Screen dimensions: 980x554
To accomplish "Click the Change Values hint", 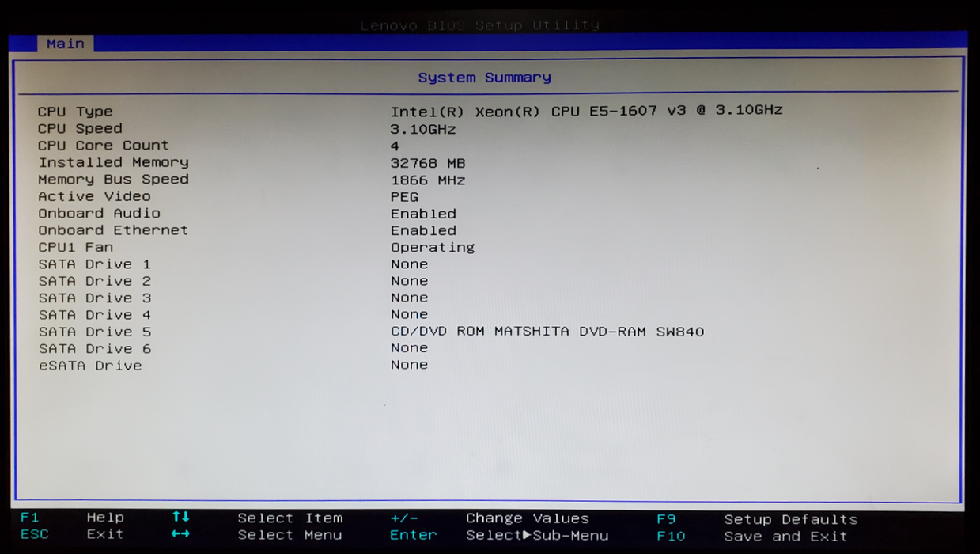I will pos(528,518).
